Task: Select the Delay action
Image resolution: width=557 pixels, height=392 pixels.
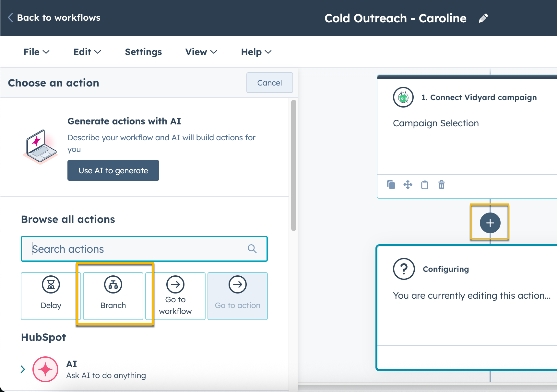Action: point(51,296)
